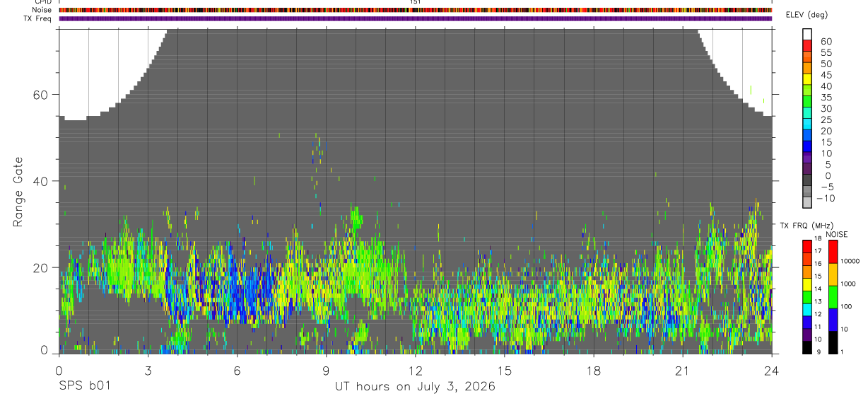Click the 'TX Freq' row label at top left
This screenshot has height=401, width=868.
[x=38, y=18]
